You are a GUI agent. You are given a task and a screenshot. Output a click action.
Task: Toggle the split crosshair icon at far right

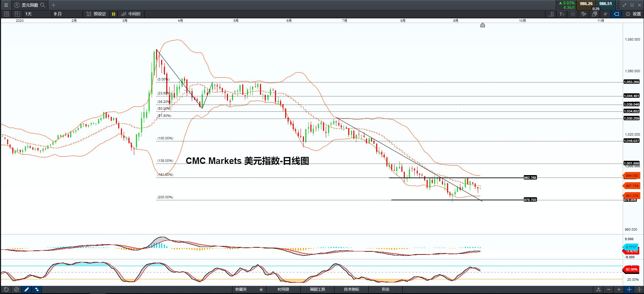pos(639,290)
